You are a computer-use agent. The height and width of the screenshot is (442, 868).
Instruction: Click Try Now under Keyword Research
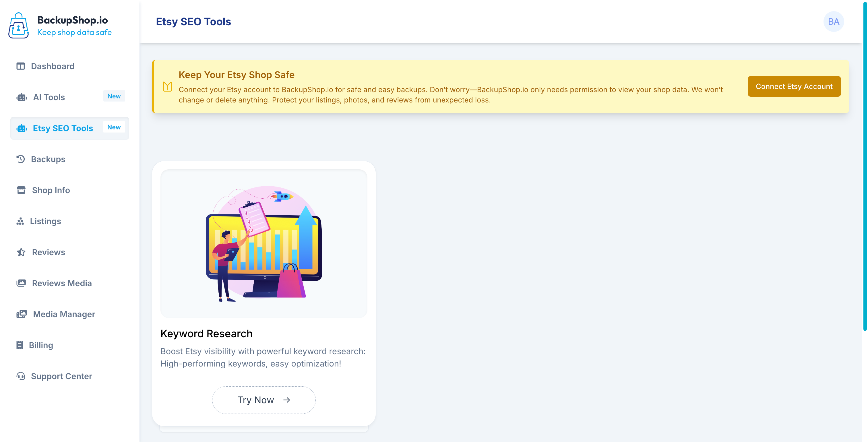pos(263,400)
